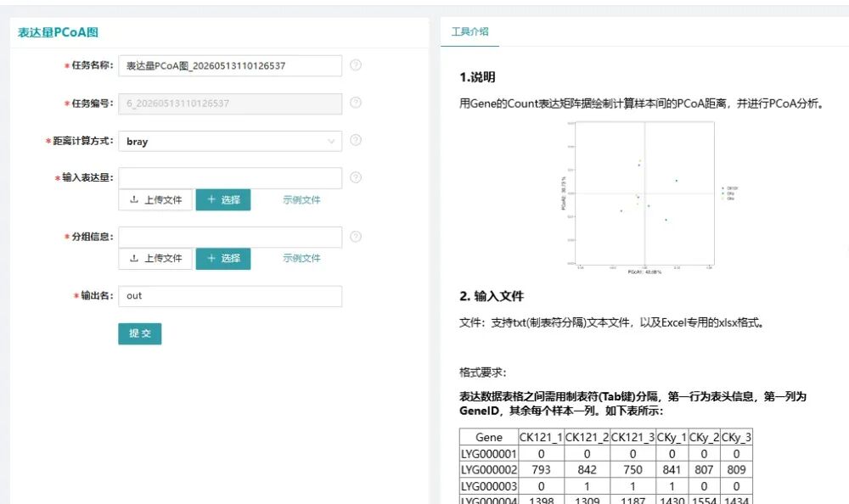This screenshot has height=504, width=849.
Task: Click table header cell CKy_2
Action: click(x=704, y=437)
